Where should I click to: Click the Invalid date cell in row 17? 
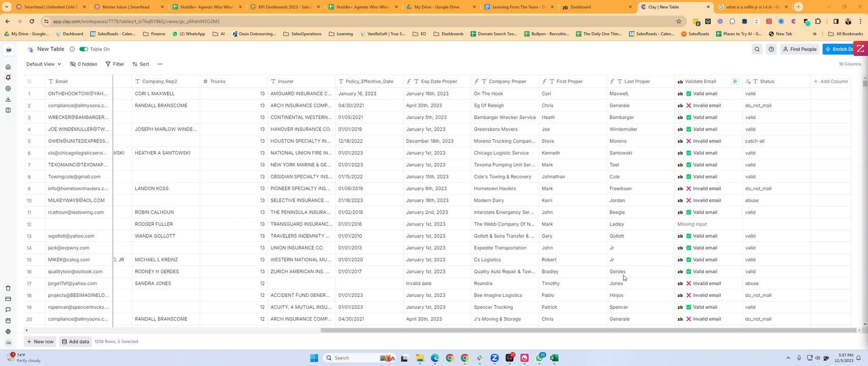point(437,284)
